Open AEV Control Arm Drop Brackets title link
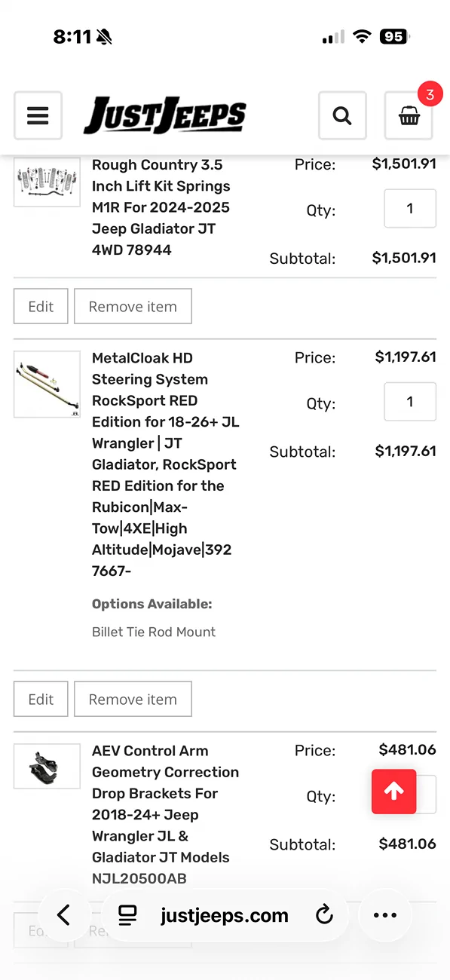Viewport: 450px width, 980px height. tap(165, 814)
